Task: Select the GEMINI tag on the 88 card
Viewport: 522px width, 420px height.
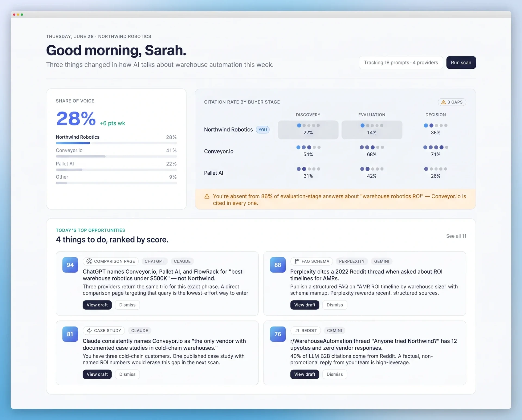Action: [381, 261]
